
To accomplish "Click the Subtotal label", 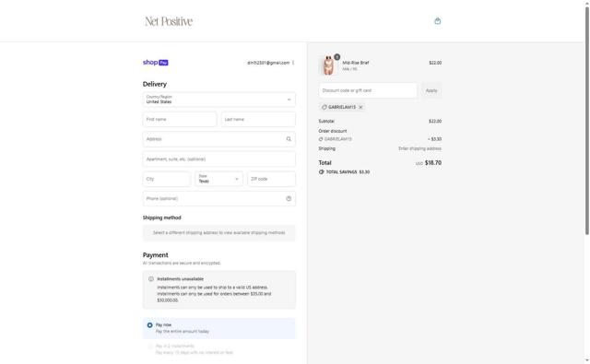I will click(x=326, y=121).
